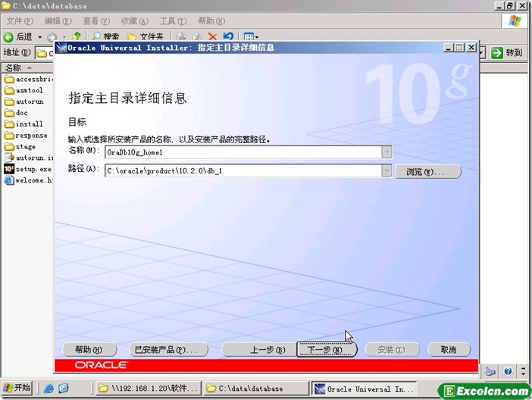Click the undo icon in Explorer toolbar

click(228, 36)
